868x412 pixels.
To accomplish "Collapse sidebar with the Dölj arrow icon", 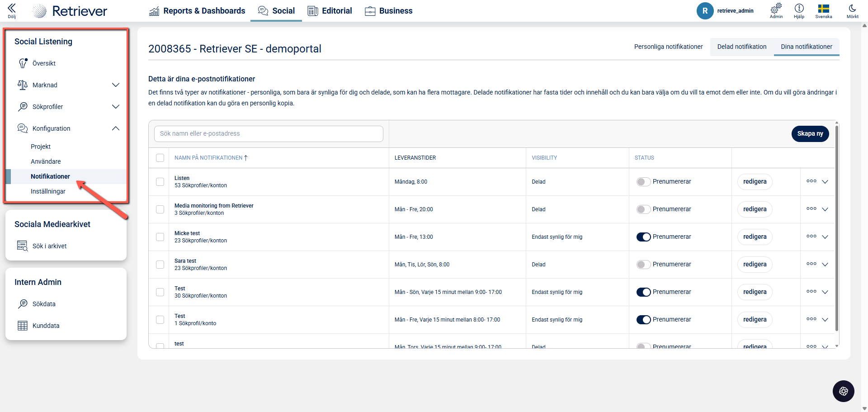I will point(12,8).
